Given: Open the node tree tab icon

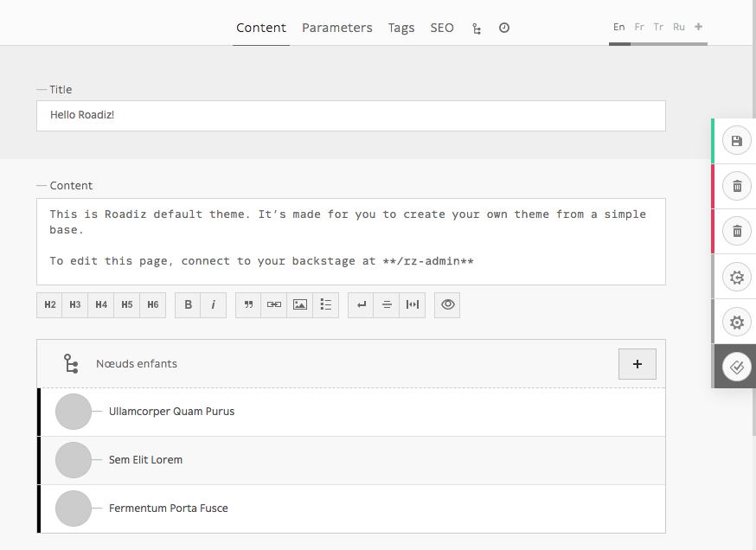Looking at the screenshot, I should tap(477, 29).
